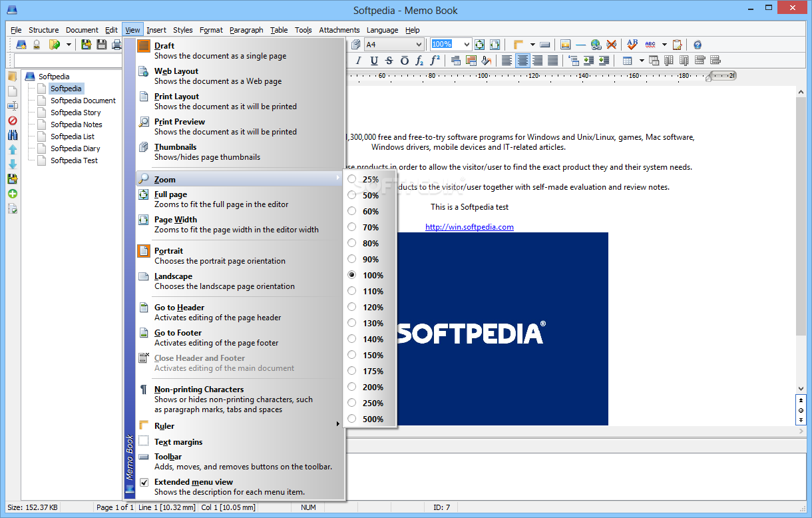Click the insert hyperlink globe icon
This screenshot has height=518, width=812.
[596, 45]
